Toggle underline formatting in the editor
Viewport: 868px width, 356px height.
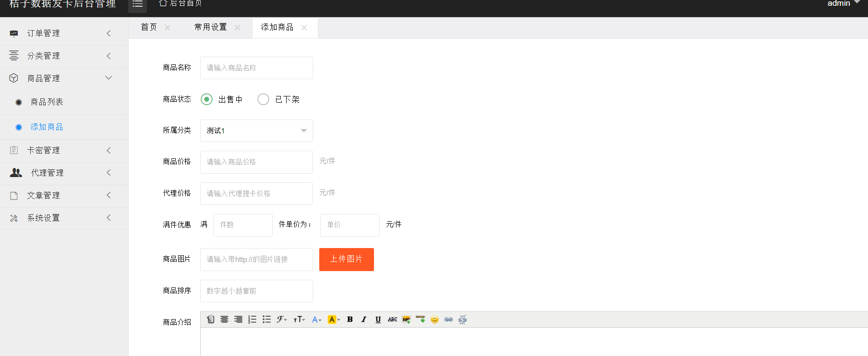coord(378,320)
